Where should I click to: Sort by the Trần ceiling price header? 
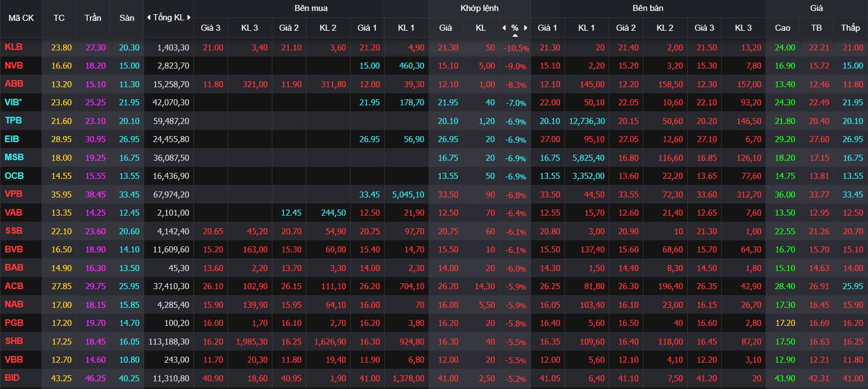93,18
